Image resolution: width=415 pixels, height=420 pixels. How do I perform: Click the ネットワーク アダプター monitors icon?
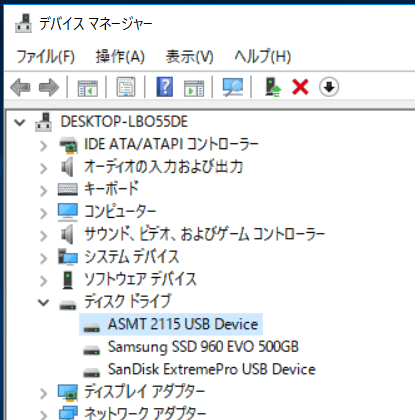(x=68, y=413)
